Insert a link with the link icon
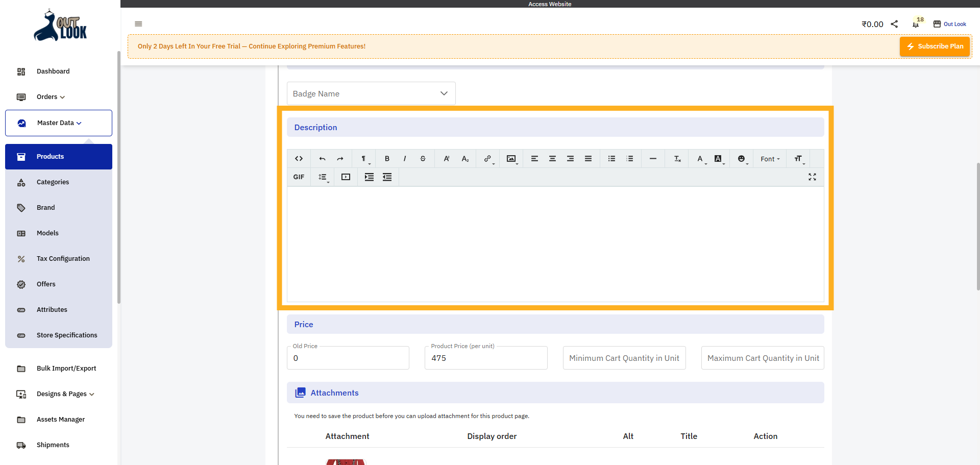Screen dimensions: 980x465 pyautogui.click(x=487, y=159)
